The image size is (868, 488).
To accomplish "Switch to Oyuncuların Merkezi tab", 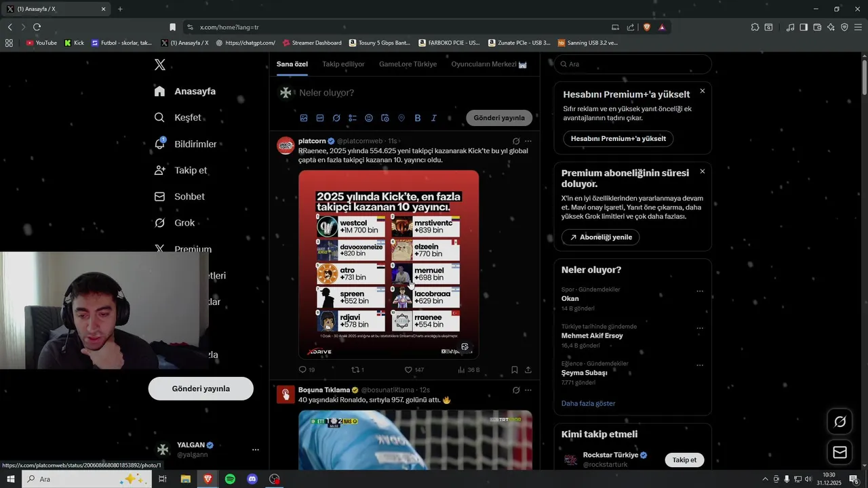I will (x=489, y=64).
